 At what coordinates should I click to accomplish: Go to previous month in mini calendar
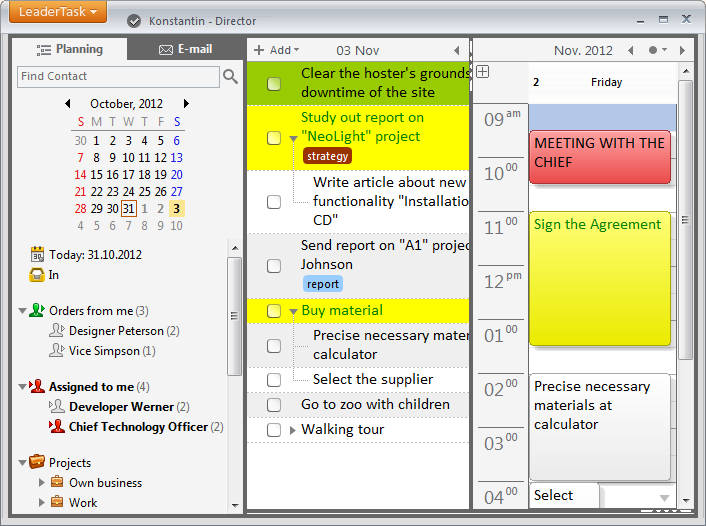coord(68,104)
